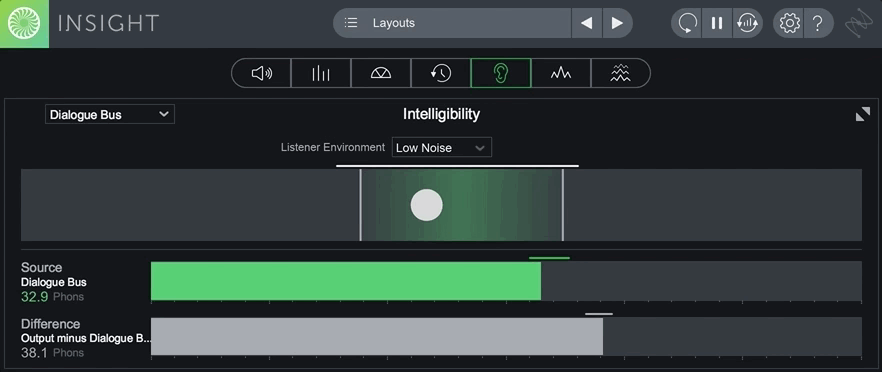Viewport: 882px width, 372px height.
Task: Click the INSIGHT title text
Action: (109, 23)
